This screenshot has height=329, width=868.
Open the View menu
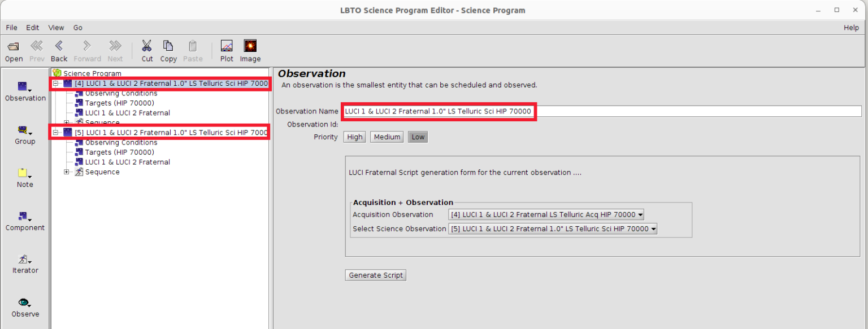point(56,28)
